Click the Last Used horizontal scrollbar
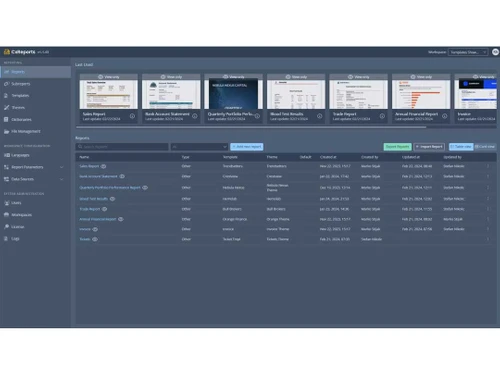Image resolution: width=500 pixels, height=375 pixels. pyautogui.click(x=251, y=127)
